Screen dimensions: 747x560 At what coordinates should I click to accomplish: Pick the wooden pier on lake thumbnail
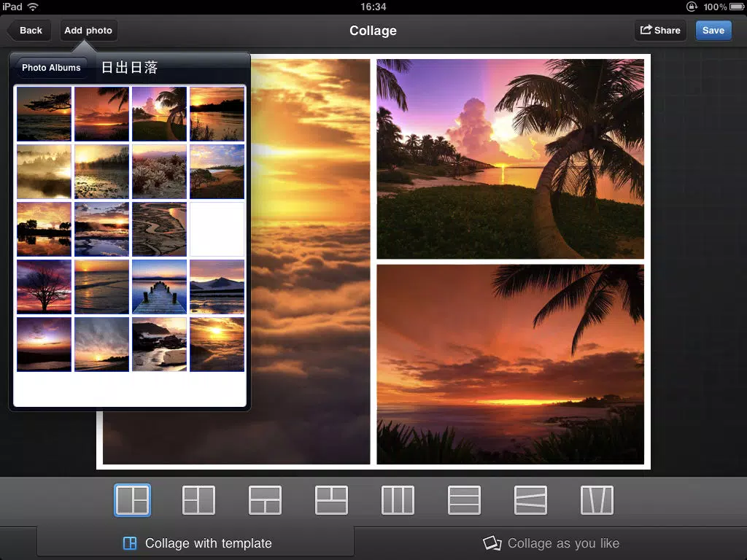160,287
